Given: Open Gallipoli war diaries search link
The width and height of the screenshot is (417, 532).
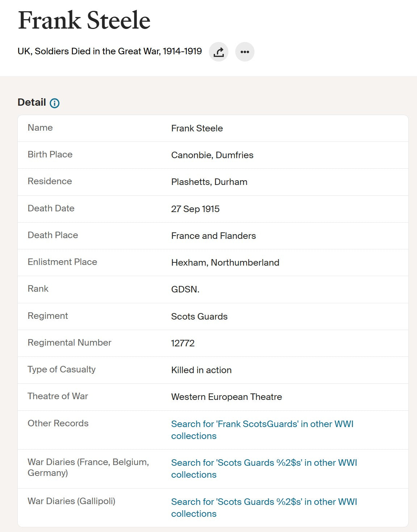Looking at the screenshot, I should [x=264, y=508].
